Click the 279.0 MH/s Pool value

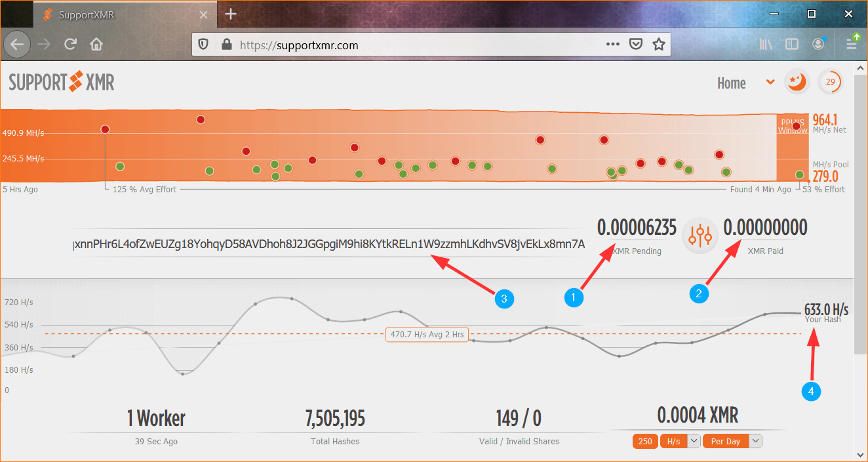(x=825, y=177)
